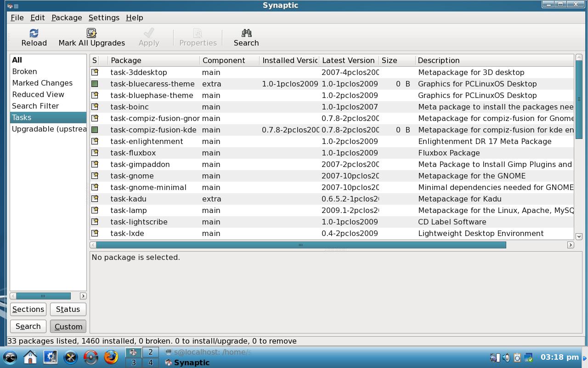Image resolution: width=588 pixels, height=368 pixels.
Task: Switch to virtual desktop 2 in pager
Action: 150,352
